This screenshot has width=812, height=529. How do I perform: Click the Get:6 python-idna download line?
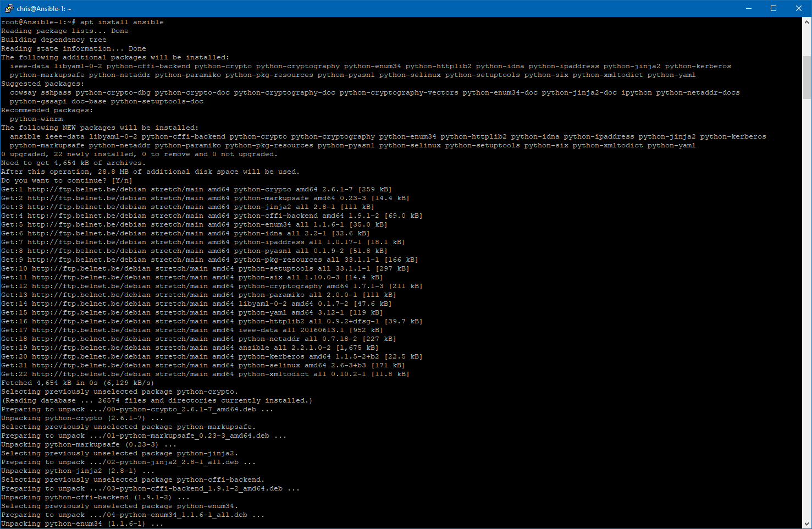(x=186, y=233)
